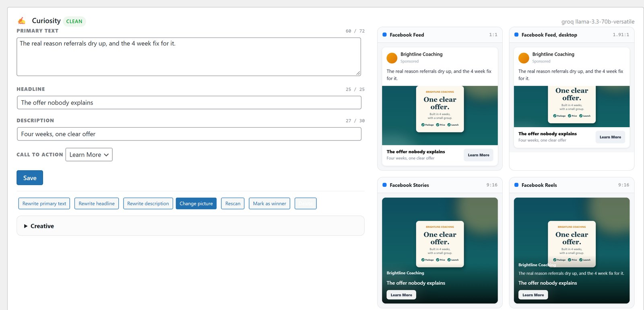This screenshot has width=644, height=310.
Task: Click the ad image in Facebook Feed preview
Action: (440, 116)
